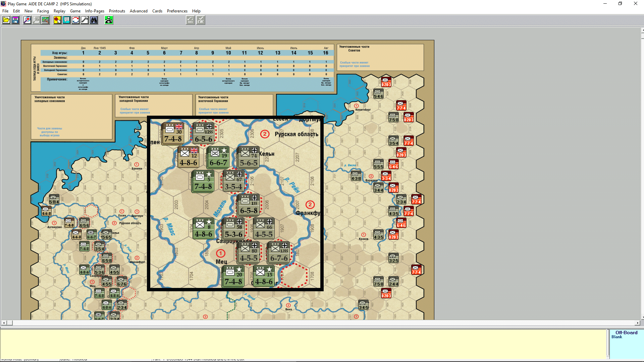This screenshot has width=644, height=362.
Task: Click horizontal scrollbar right arrow
Action: click(x=638, y=323)
